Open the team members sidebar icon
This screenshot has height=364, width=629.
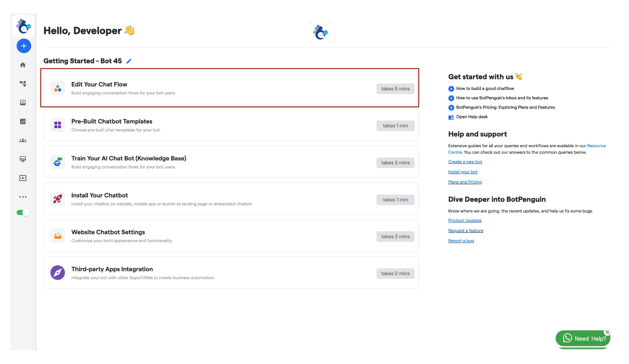23,140
